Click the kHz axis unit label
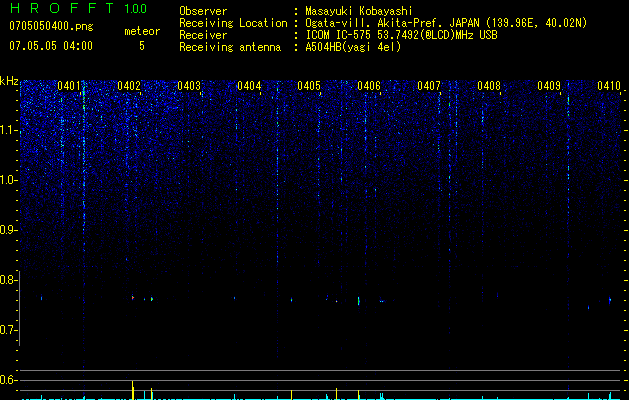Screen dimensions: 629x400 (9, 81)
